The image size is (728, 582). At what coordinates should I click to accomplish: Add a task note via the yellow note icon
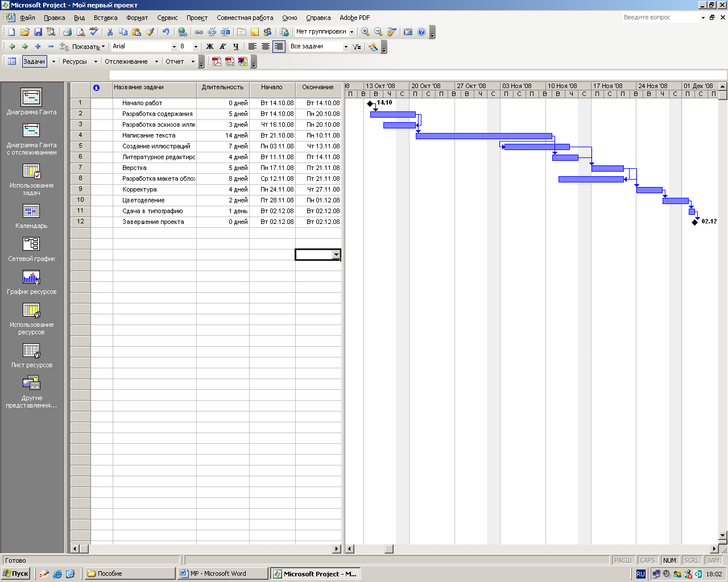pyautogui.click(x=255, y=32)
